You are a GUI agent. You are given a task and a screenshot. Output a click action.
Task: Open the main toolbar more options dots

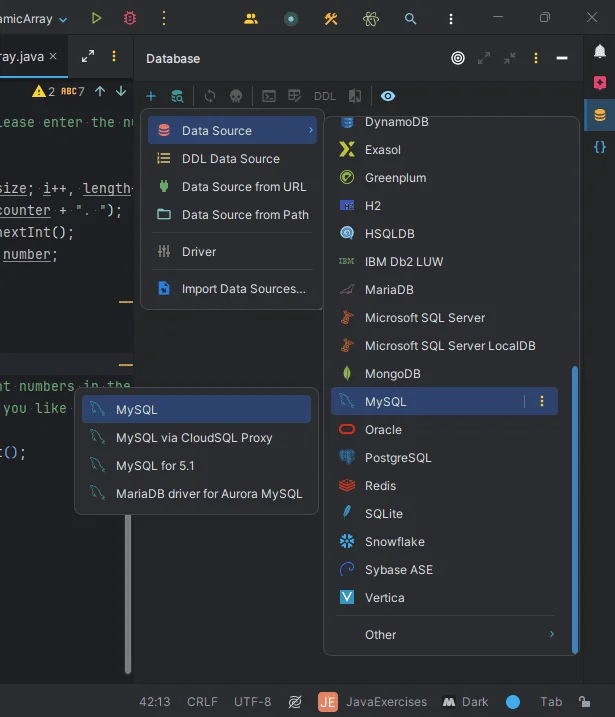[x=451, y=19]
